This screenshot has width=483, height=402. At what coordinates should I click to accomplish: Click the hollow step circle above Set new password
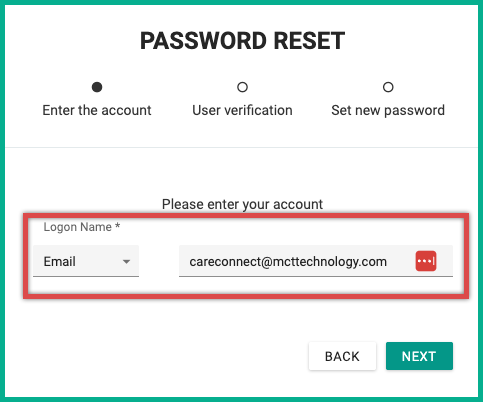coord(388,87)
